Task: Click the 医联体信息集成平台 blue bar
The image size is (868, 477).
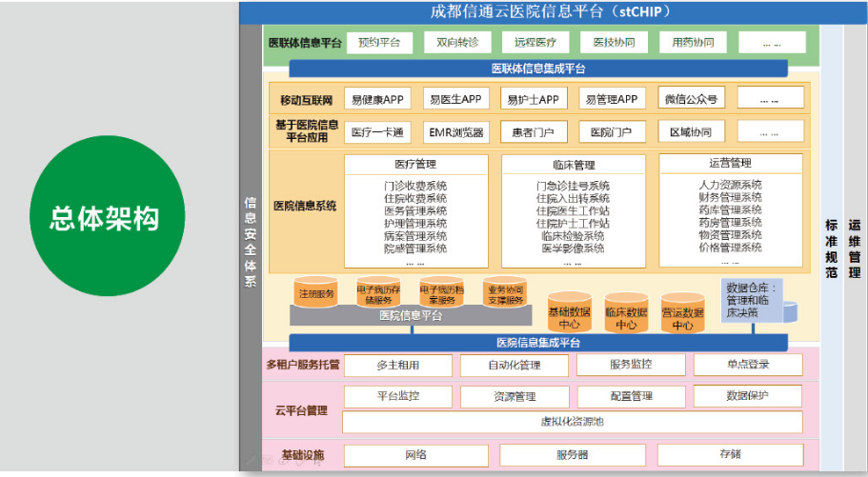Action: (x=538, y=69)
